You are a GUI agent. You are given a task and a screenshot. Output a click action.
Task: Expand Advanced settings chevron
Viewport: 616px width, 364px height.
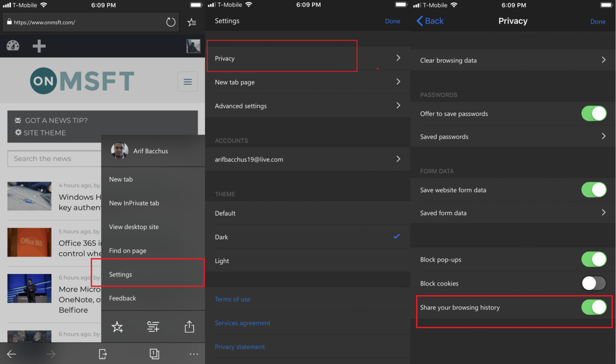[398, 105]
